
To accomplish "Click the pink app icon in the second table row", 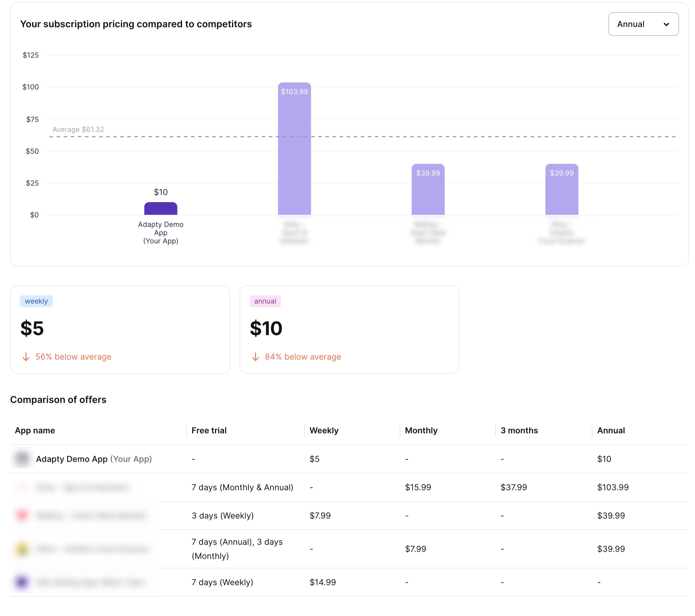I will pos(22,487).
